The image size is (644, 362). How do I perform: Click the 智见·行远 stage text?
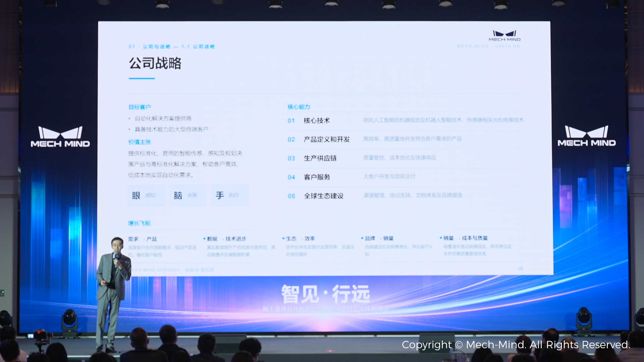(325, 294)
